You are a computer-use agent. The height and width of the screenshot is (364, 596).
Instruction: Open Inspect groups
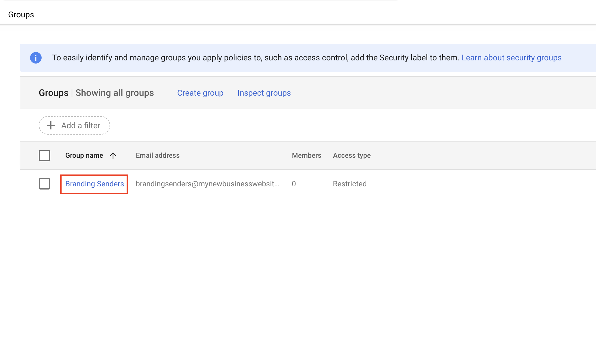coord(264,93)
